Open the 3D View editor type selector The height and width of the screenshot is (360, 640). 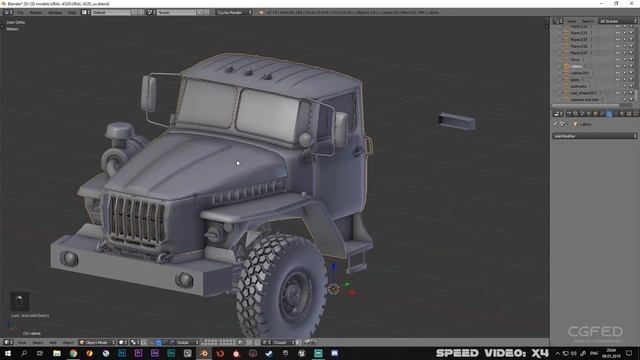pos(8,342)
